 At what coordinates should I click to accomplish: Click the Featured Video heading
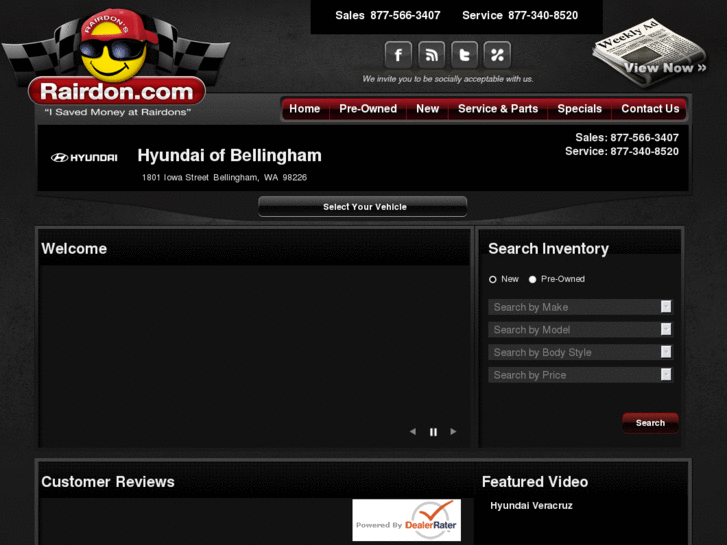pos(535,482)
